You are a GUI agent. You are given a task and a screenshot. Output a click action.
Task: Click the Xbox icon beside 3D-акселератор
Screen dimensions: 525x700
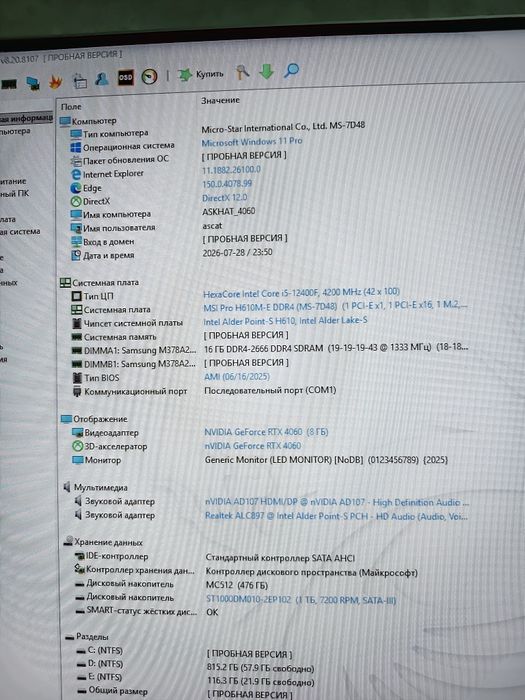point(78,446)
